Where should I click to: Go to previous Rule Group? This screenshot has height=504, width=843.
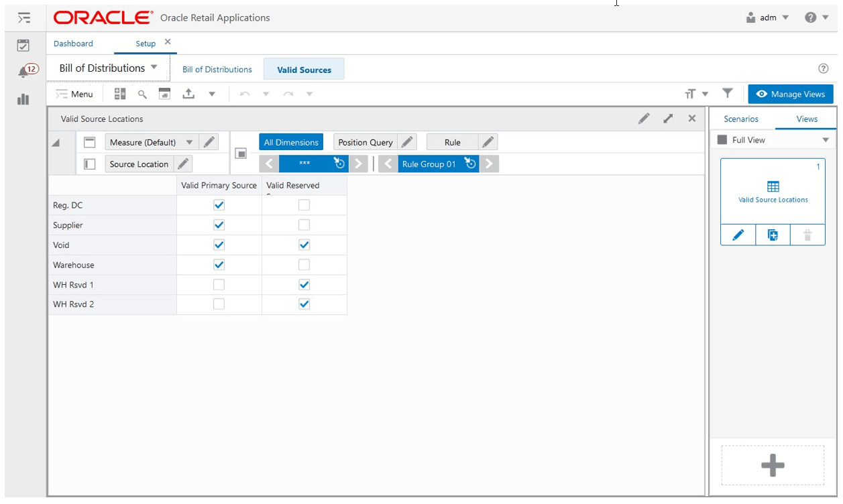pos(388,164)
